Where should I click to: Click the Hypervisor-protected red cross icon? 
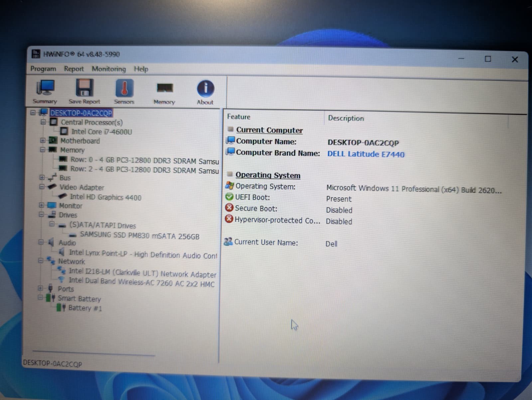pos(229,219)
